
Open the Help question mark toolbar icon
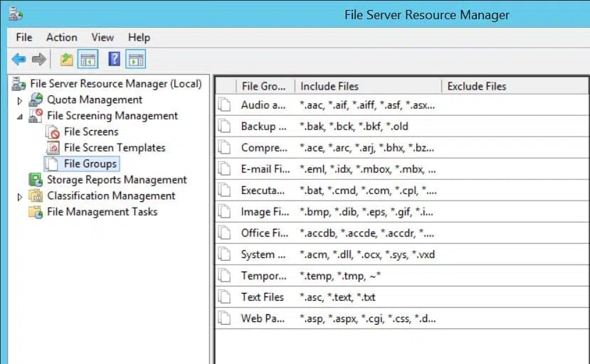[x=114, y=59]
